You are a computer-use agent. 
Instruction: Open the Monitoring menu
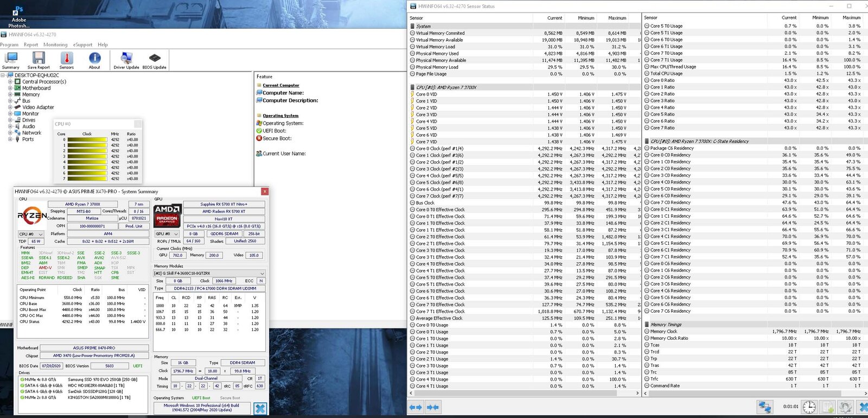point(55,45)
